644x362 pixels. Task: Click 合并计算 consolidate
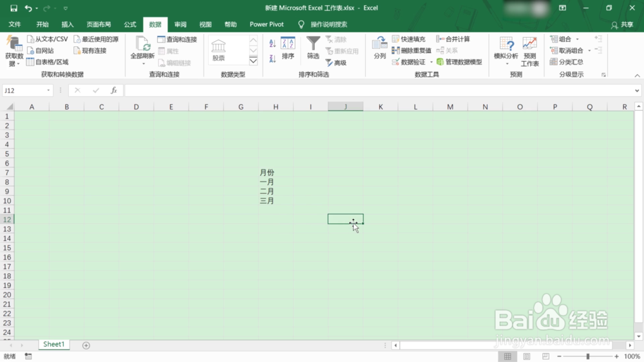tap(453, 39)
